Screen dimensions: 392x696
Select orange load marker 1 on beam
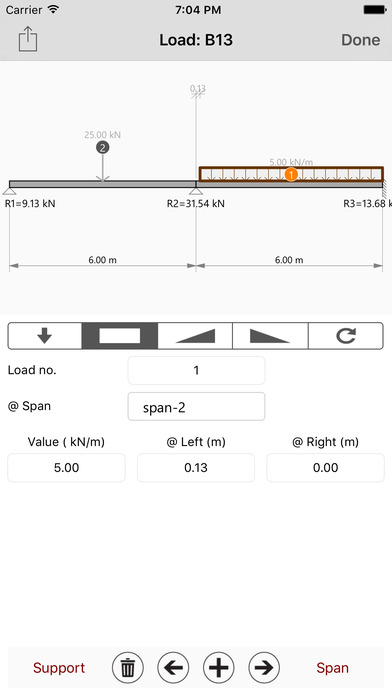pos(291,174)
